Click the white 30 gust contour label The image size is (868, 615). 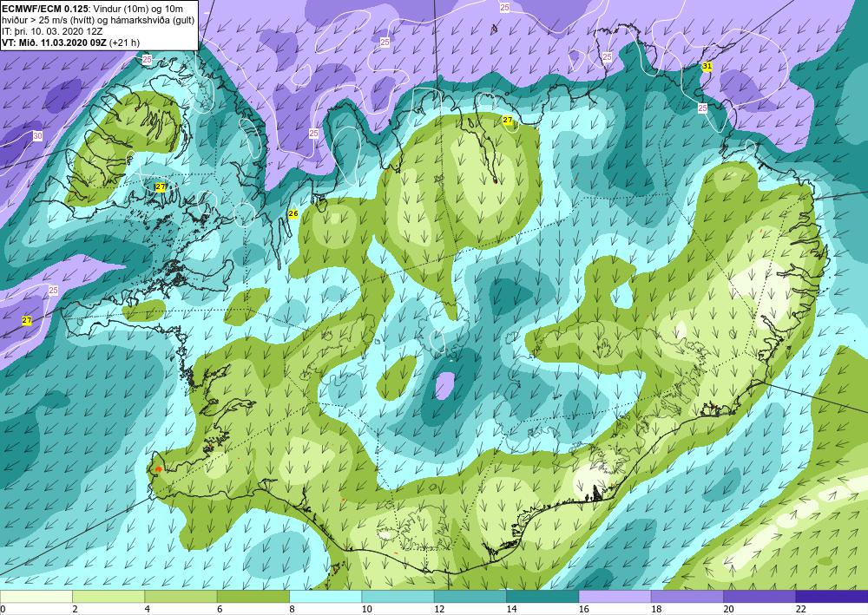[x=37, y=136]
